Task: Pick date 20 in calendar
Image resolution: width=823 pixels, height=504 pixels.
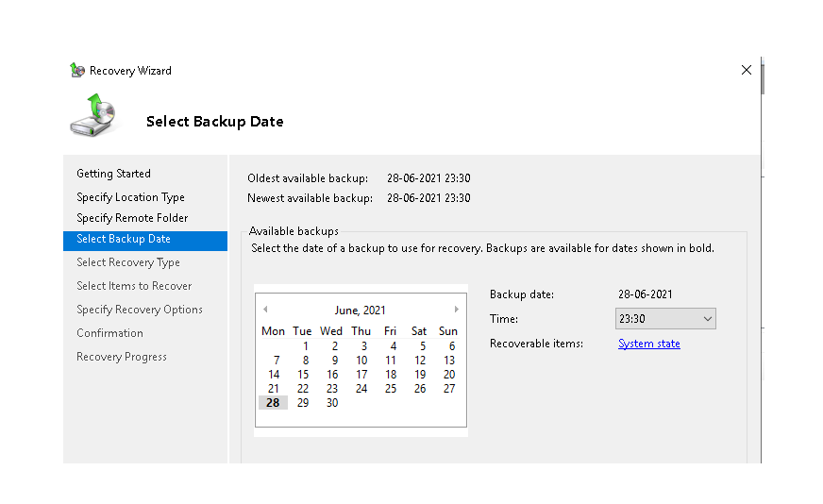Action: (449, 375)
